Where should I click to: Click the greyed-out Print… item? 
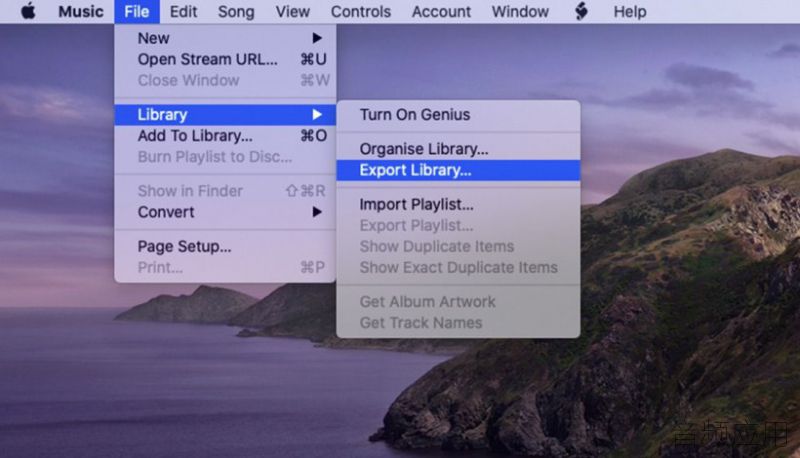[225, 267]
